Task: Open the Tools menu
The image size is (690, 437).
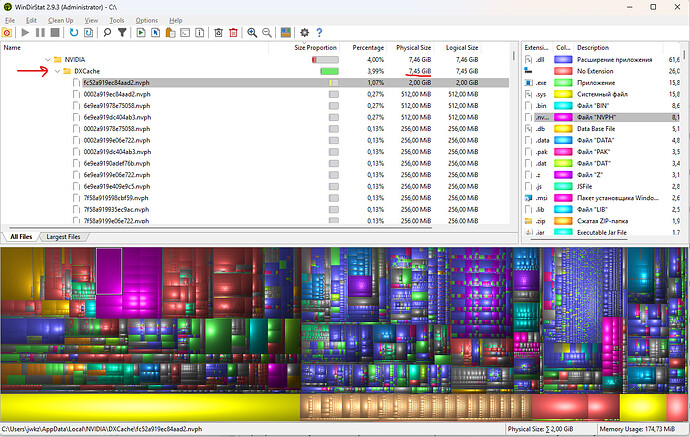Action: click(x=117, y=20)
